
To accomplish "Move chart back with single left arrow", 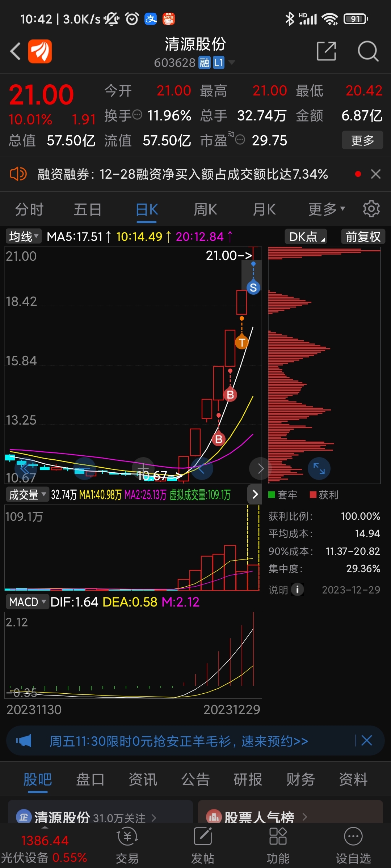I will point(202,468).
